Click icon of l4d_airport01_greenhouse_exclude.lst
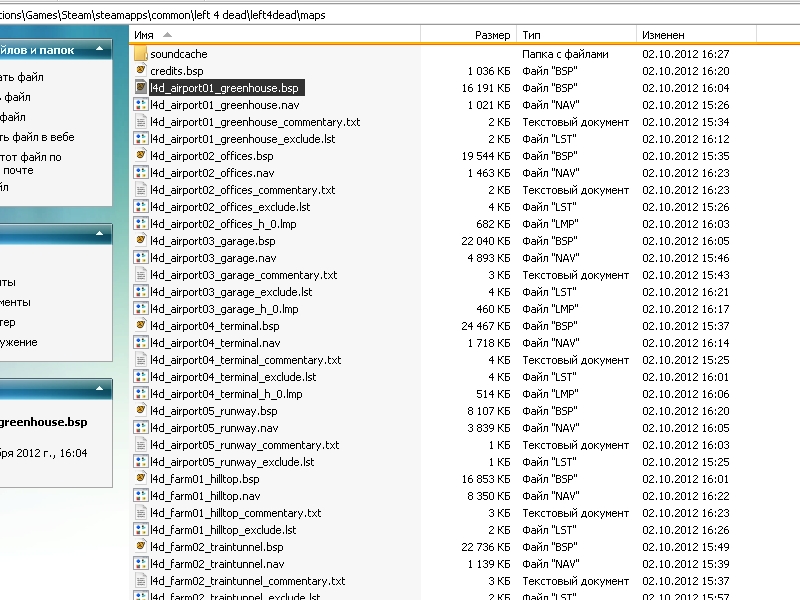Viewport: 800px width, 600px height. (140, 138)
